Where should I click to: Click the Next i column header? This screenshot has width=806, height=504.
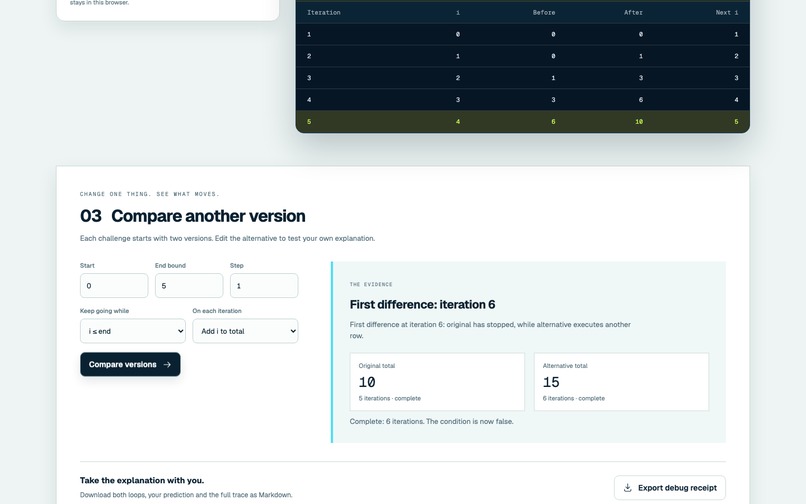(x=727, y=12)
